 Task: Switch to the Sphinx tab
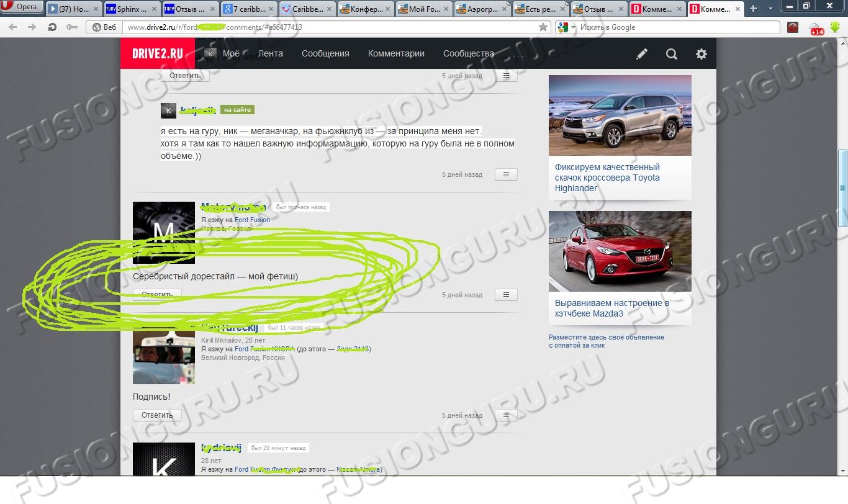point(131,9)
